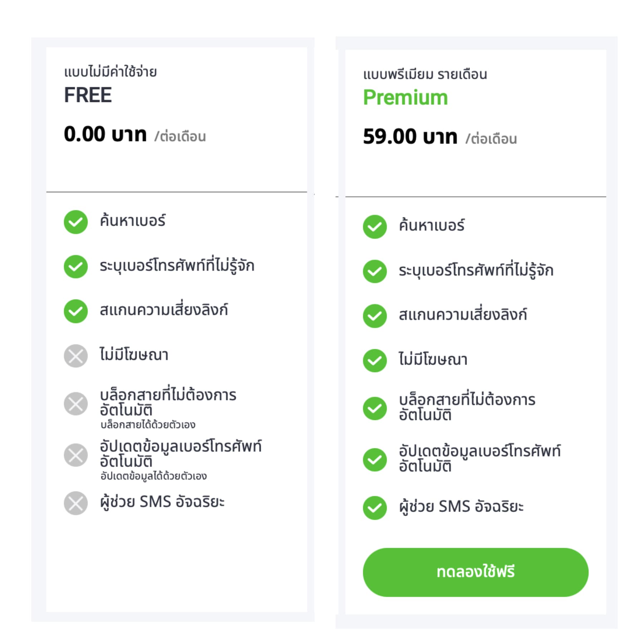The image size is (644, 644).
Task: Select the green Premium plan title
Action: (x=405, y=97)
